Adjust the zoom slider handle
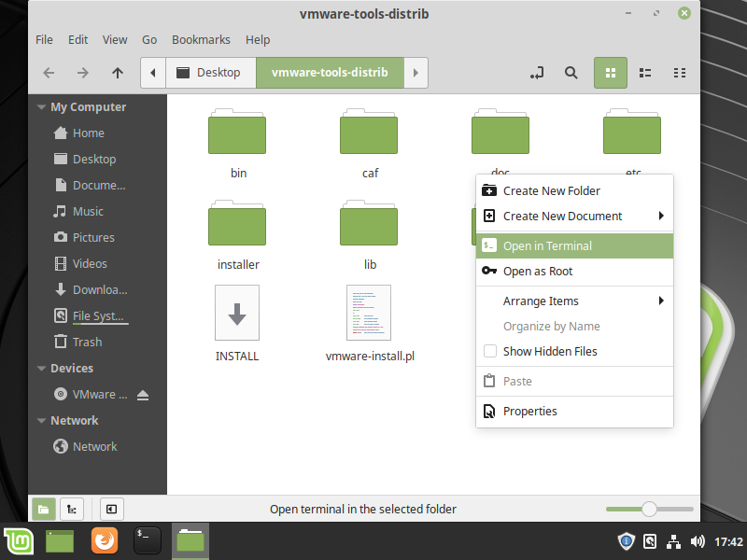Image resolution: width=747 pixels, height=560 pixels. tap(649, 509)
